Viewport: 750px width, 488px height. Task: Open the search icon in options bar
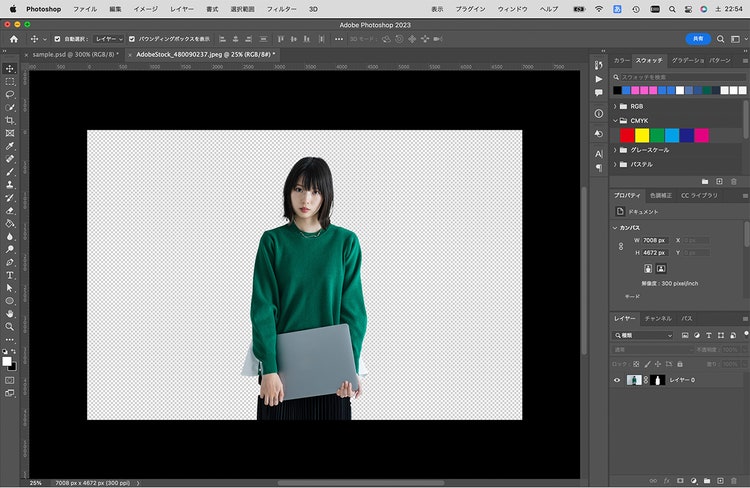(x=720, y=39)
